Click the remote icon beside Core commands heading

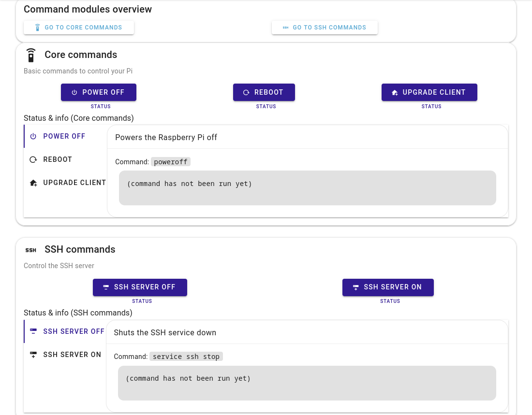[31, 55]
